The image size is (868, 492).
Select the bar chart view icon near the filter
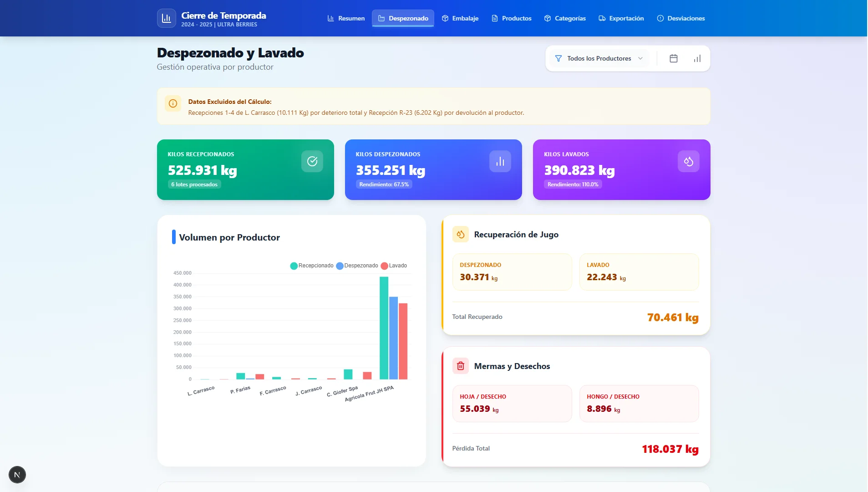tap(696, 58)
